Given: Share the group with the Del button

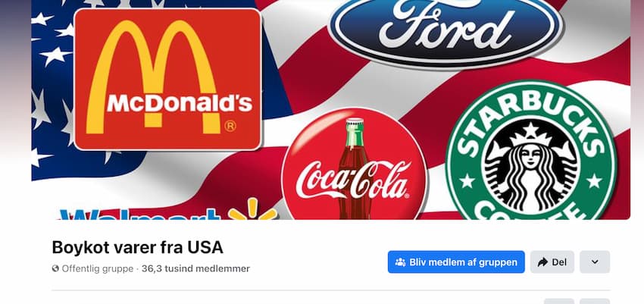Looking at the screenshot, I should pos(552,262).
